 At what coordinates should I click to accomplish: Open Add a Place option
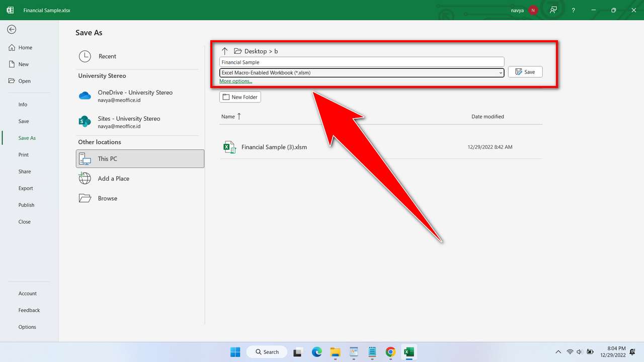point(113,178)
